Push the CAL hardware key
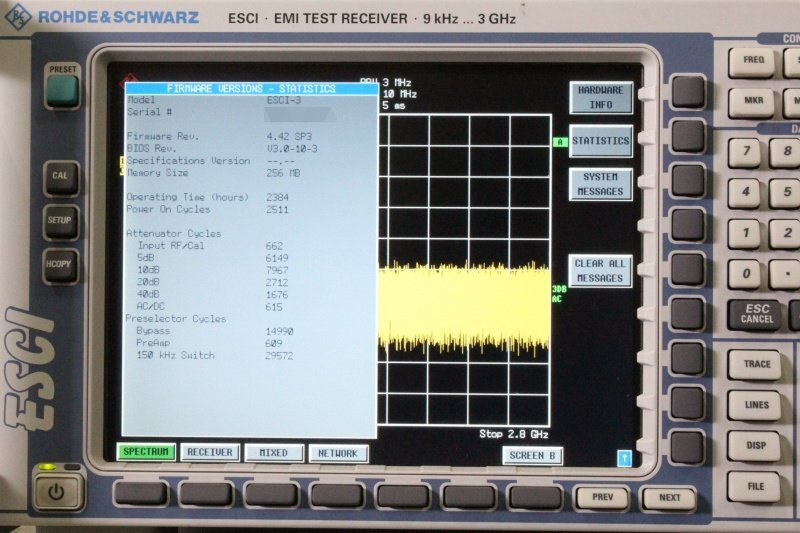 pyautogui.click(x=61, y=179)
